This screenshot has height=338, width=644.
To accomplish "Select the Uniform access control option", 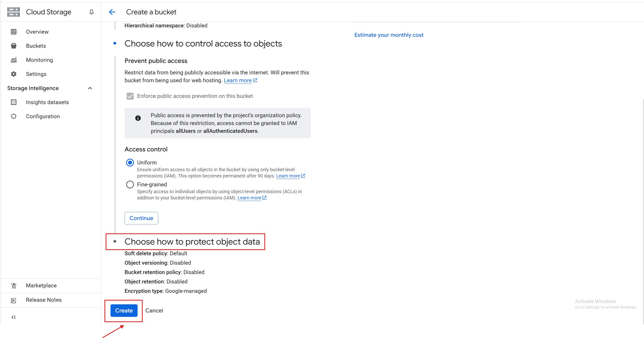I will pyautogui.click(x=130, y=163).
